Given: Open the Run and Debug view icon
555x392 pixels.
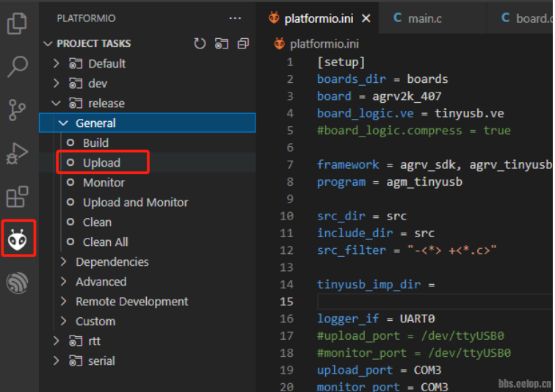Looking at the screenshot, I should pos(17,153).
